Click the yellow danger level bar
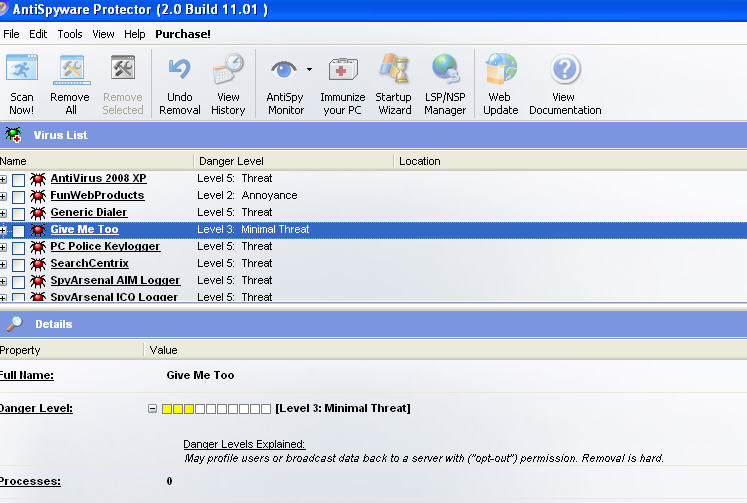Image resolution: width=747 pixels, height=503 pixels. (216, 409)
